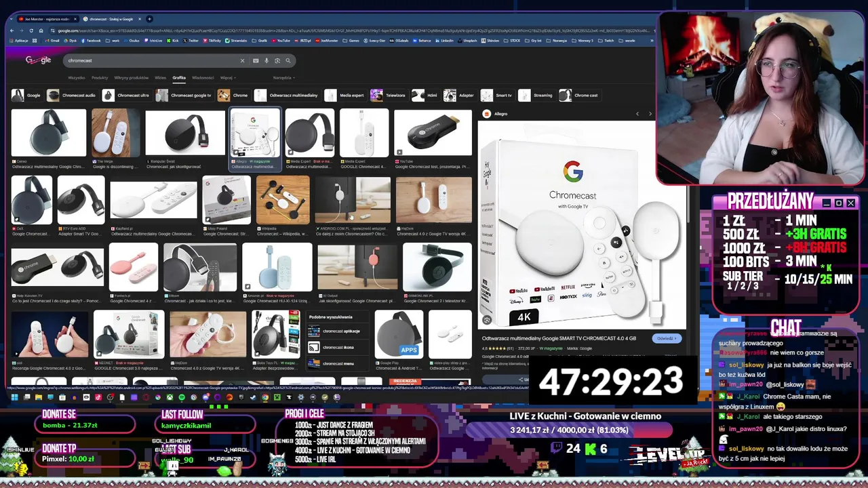868x488 pixels.
Task: Open Produkty results tab
Action: (100, 78)
